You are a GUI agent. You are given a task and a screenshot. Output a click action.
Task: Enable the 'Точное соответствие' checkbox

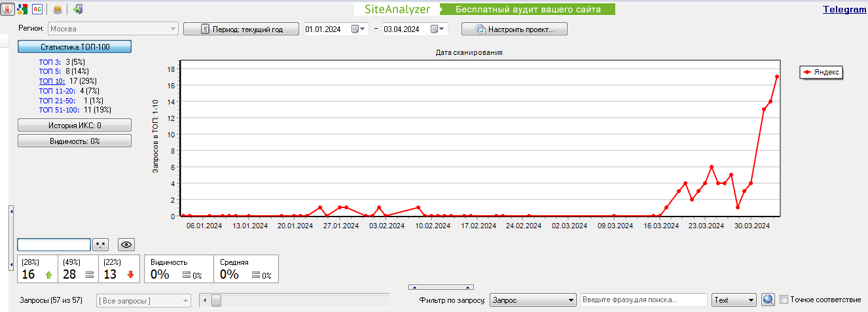coord(784,300)
